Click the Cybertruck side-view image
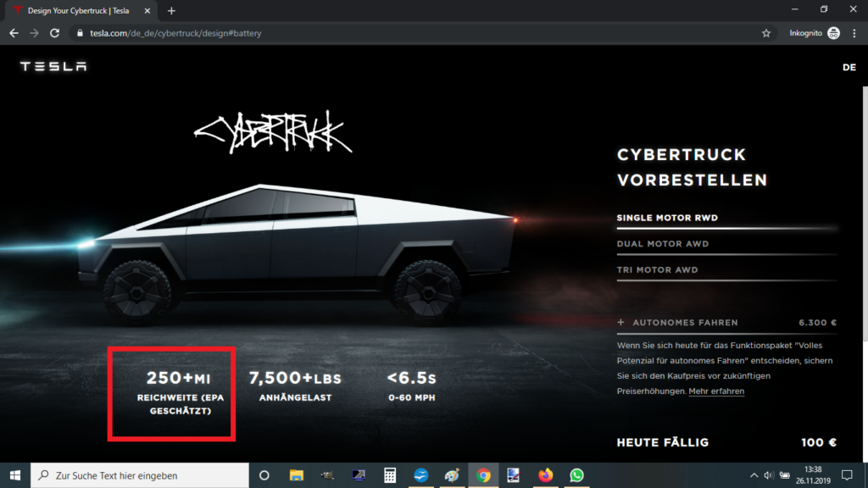Viewport: 868px width, 488px height. coord(298,254)
